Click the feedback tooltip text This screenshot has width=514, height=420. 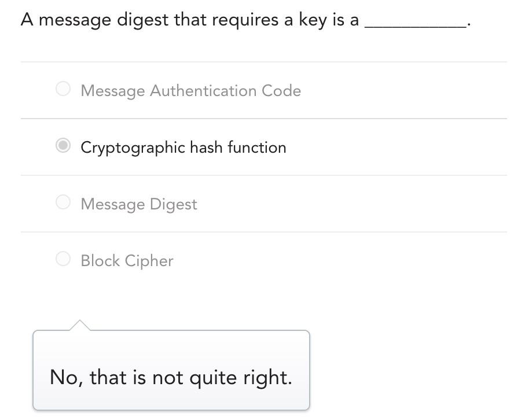point(172,377)
